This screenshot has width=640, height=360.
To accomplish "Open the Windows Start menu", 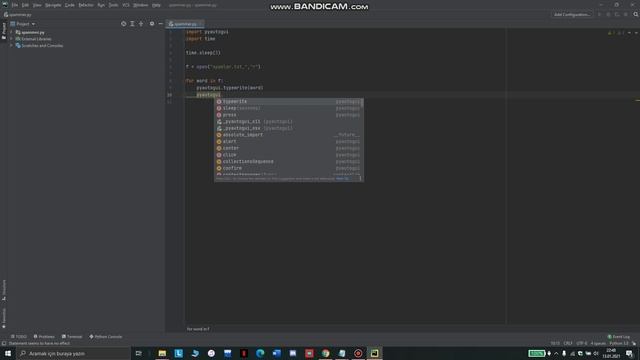I will (8, 353).
